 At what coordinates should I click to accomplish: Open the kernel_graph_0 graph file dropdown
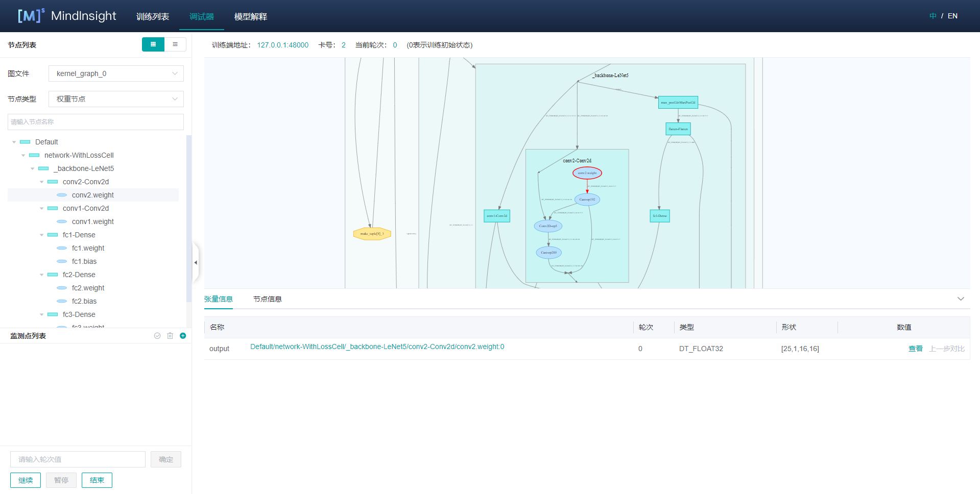tap(116, 73)
